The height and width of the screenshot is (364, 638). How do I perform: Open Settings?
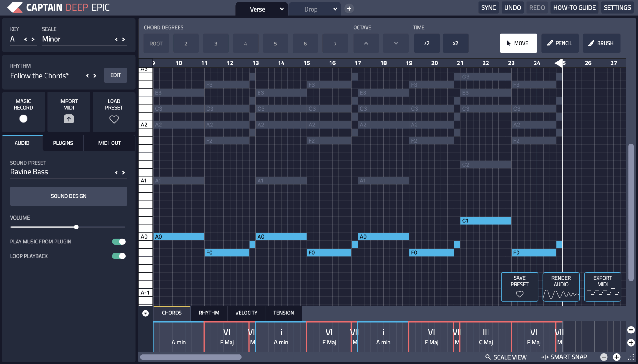617,7
